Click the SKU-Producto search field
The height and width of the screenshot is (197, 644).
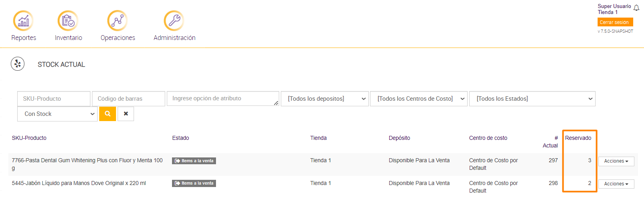[54, 99]
